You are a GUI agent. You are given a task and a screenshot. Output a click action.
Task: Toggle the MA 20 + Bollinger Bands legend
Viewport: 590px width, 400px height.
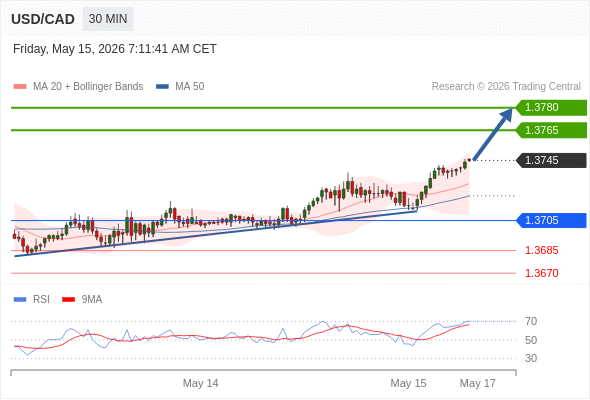click(78, 87)
